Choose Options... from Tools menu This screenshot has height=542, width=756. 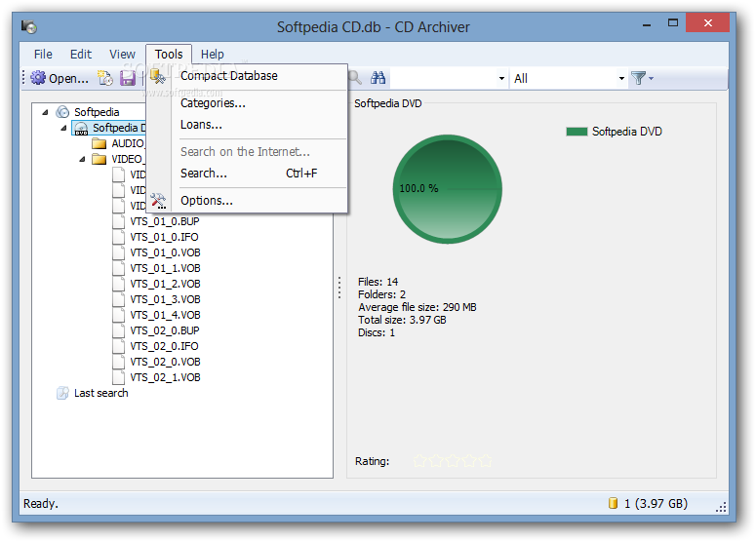(248, 201)
